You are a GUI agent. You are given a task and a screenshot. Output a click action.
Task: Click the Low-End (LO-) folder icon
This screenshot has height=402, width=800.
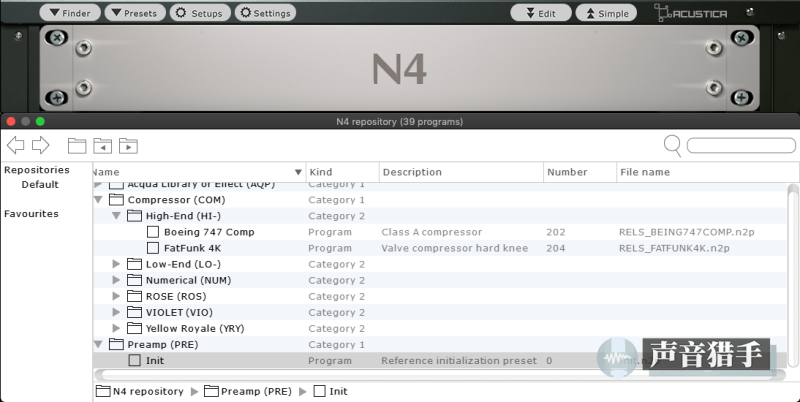134,264
